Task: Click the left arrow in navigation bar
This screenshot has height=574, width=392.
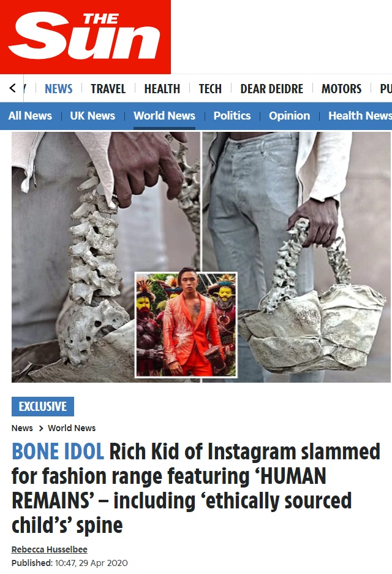Action: (x=12, y=88)
